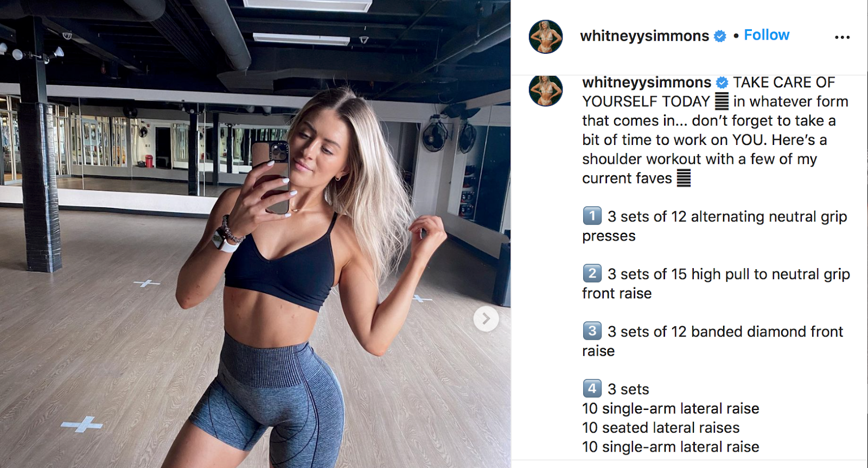Click the number 3 keycap emoji
This screenshot has height=468, width=868.
592,331
